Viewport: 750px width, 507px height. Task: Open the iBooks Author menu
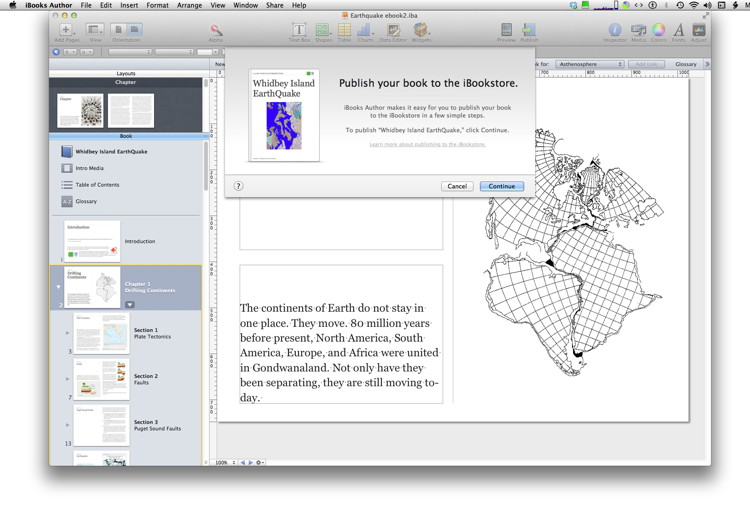pyautogui.click(x=48, y=5)
